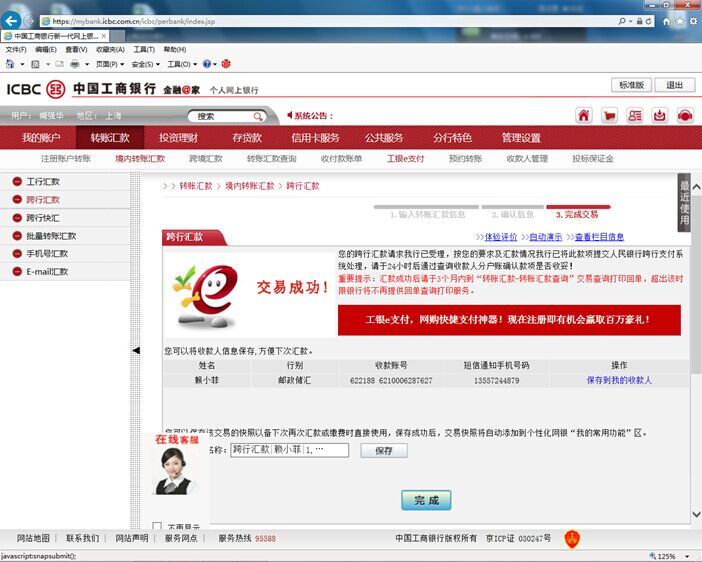Click the 标准版 button
The width and height of the screenshot is (702, 562).
(631, 85)
